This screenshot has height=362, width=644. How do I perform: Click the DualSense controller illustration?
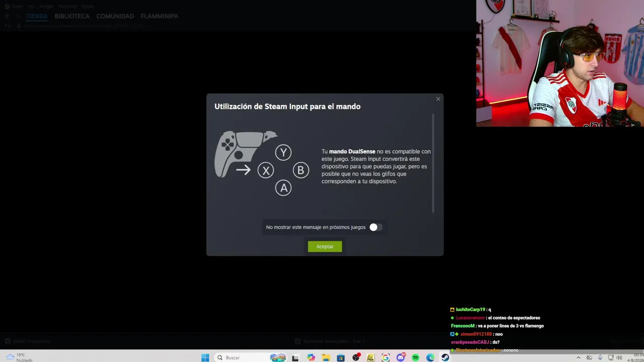tap(245, 153)
